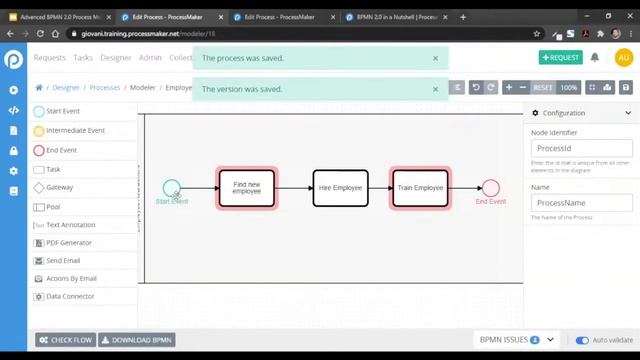
Task: Open the browser extensions puzzle icon
Action: (x=600, y=34)
